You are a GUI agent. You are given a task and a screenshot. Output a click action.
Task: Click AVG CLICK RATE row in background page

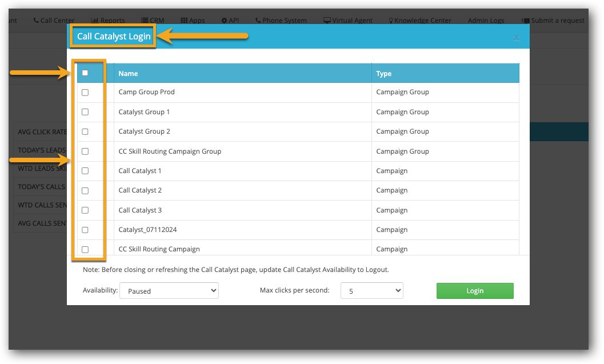click(x=41, y=132)
